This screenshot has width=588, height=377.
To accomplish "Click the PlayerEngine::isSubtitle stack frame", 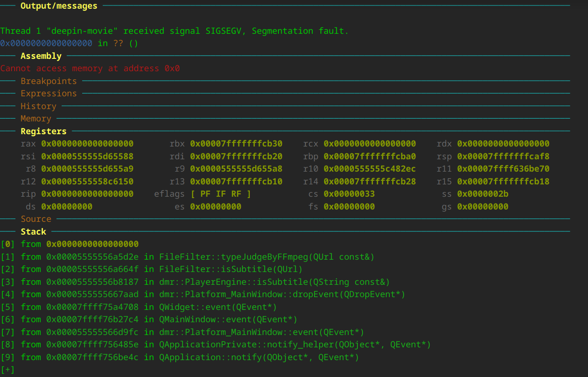I will click(x=274, y=282).
